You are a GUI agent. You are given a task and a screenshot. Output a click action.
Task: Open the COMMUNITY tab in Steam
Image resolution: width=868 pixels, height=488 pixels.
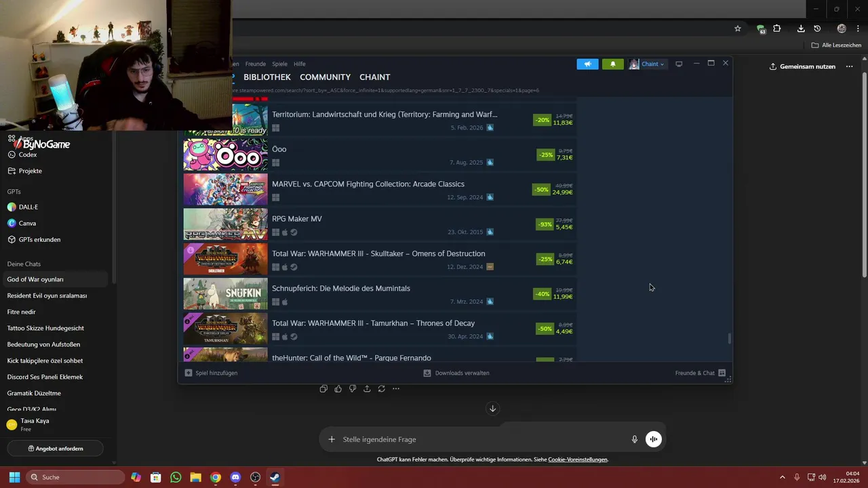[325, 77]
